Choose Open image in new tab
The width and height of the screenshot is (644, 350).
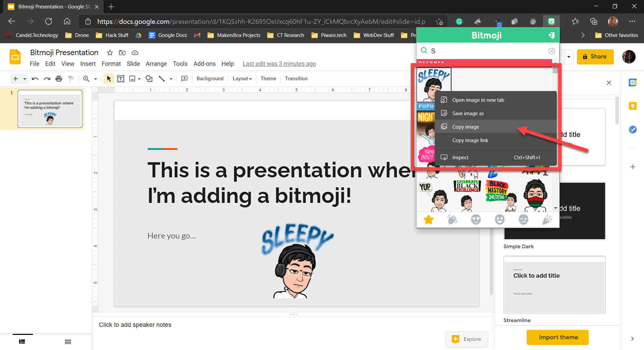[496, 100]
